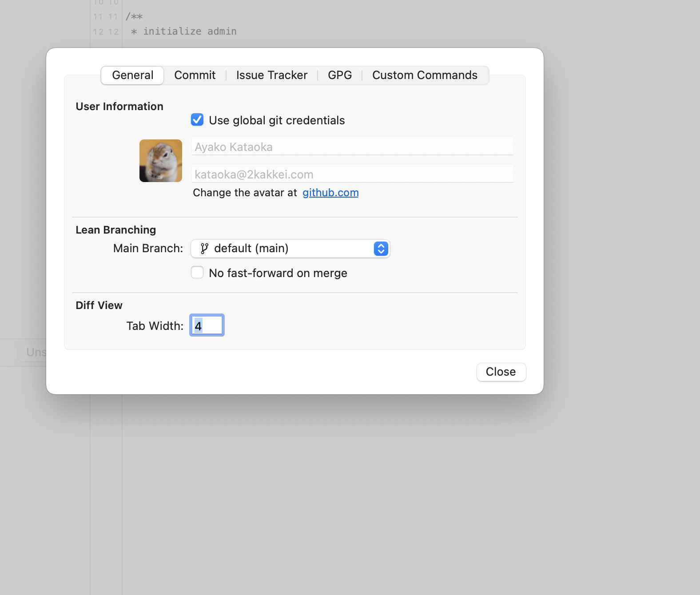Toggle No fast-forward on merge
The image size is (700, 595).
[x=197, y=273]
